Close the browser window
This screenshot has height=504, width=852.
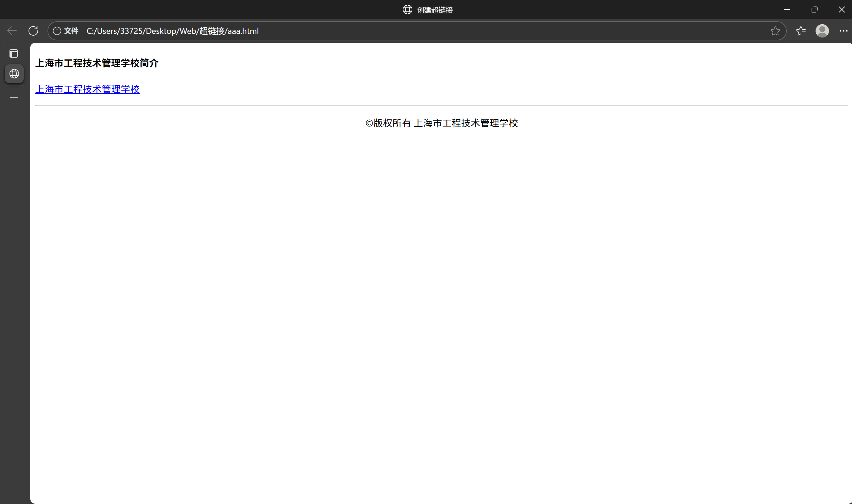[842, 10]
